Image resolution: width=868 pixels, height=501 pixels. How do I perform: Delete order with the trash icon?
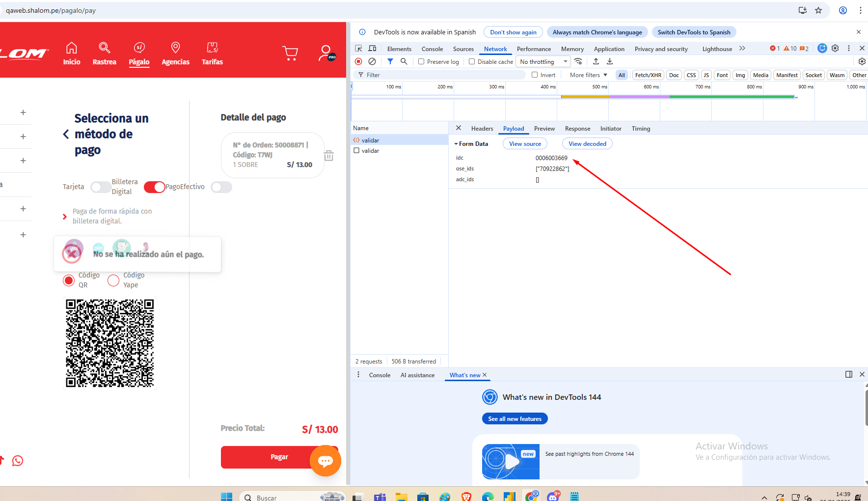(328, 156)
